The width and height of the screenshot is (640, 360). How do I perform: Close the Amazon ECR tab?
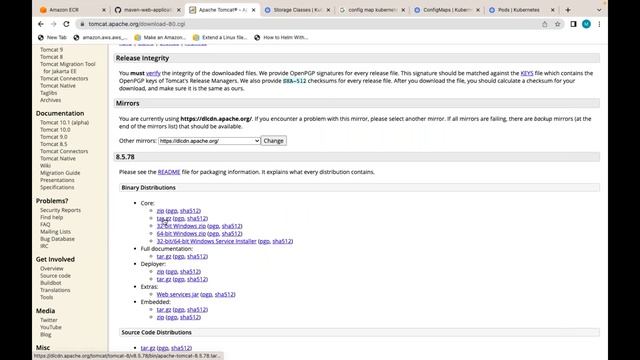(103, 10)
